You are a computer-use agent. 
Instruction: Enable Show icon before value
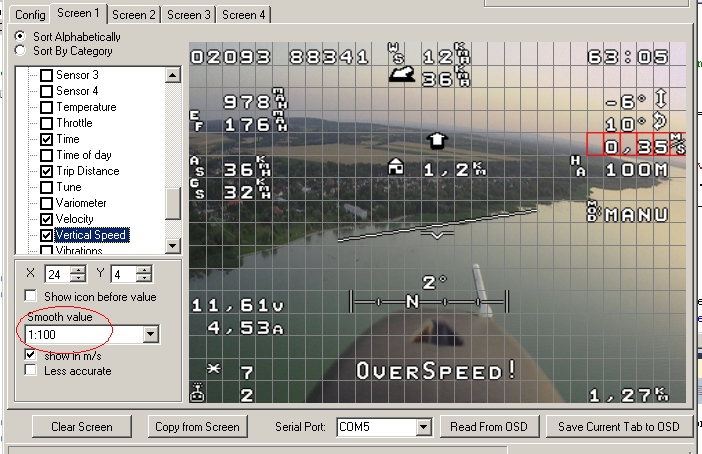[31, 297]
